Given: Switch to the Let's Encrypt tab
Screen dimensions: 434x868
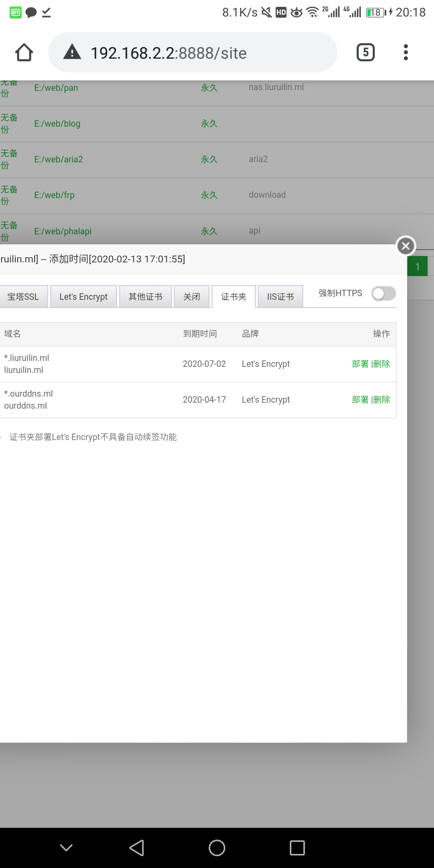Looking at the screenshot, I should (x=84, y=297).
